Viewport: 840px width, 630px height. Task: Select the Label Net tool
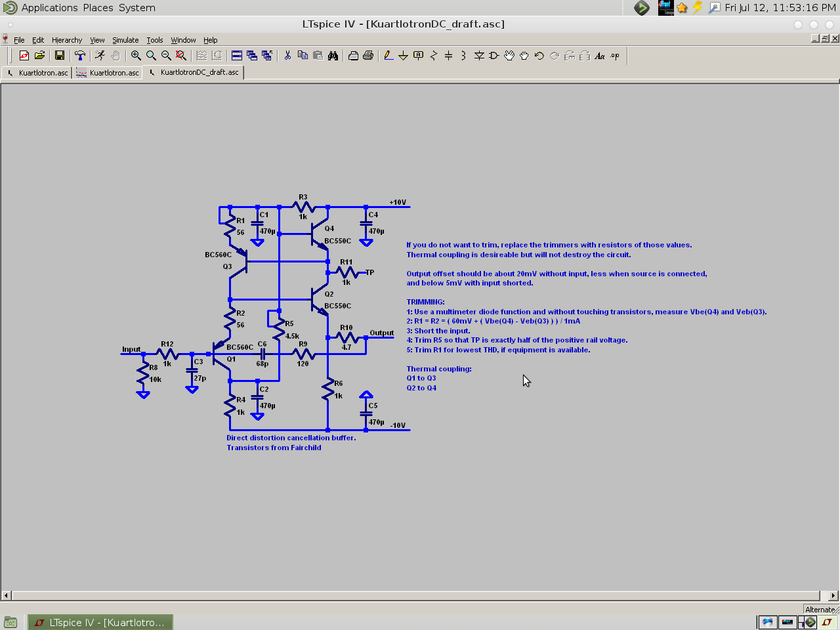coord(419,56)
